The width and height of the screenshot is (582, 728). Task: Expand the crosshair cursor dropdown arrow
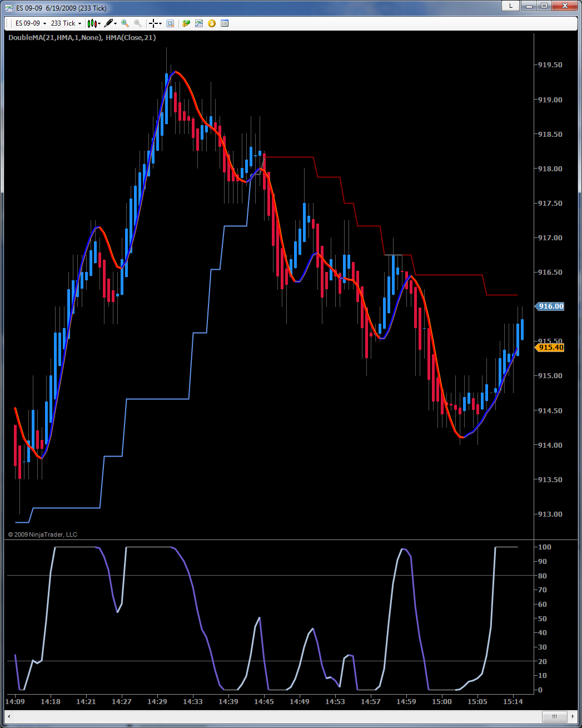tap(160, 23)
